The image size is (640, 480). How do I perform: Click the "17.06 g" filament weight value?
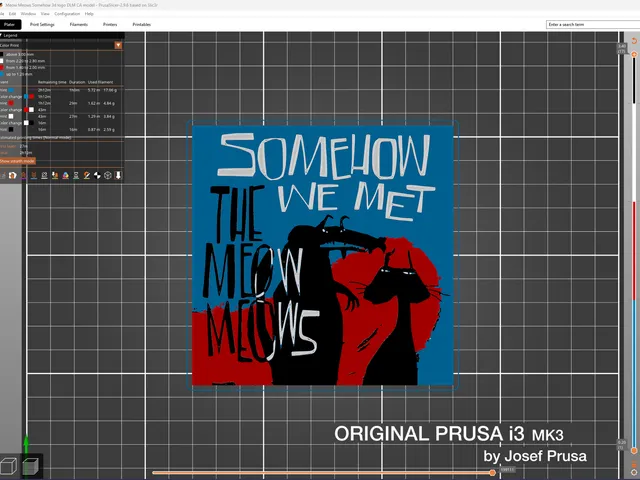(x=110, y=90)
